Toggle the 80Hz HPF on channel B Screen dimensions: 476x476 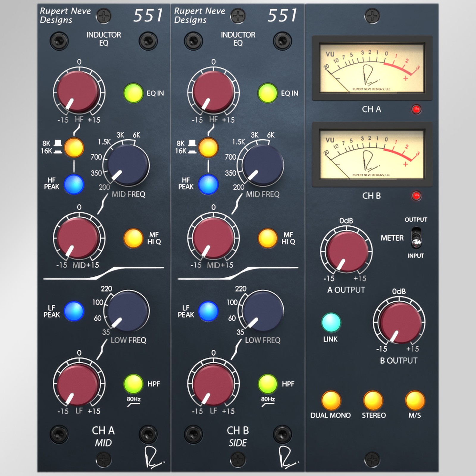click(x=267, y=384)
